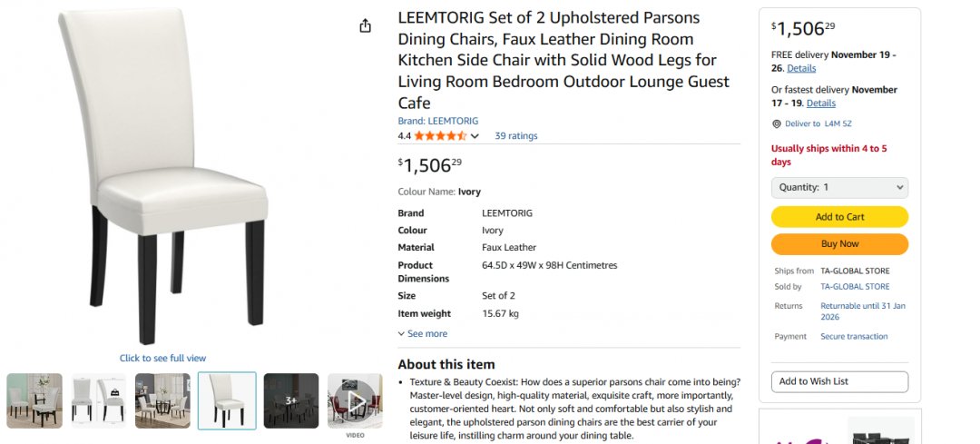Screen dimensions: 980x444
Task: Open the Sold by TA-GLOBAL STORE link
Action: [855, 287]
